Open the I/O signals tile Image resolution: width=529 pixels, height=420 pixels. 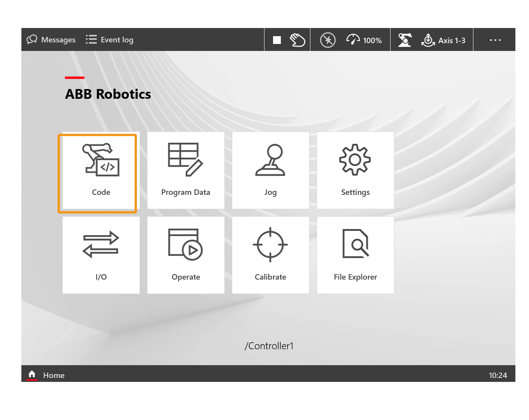coord(101,255)
